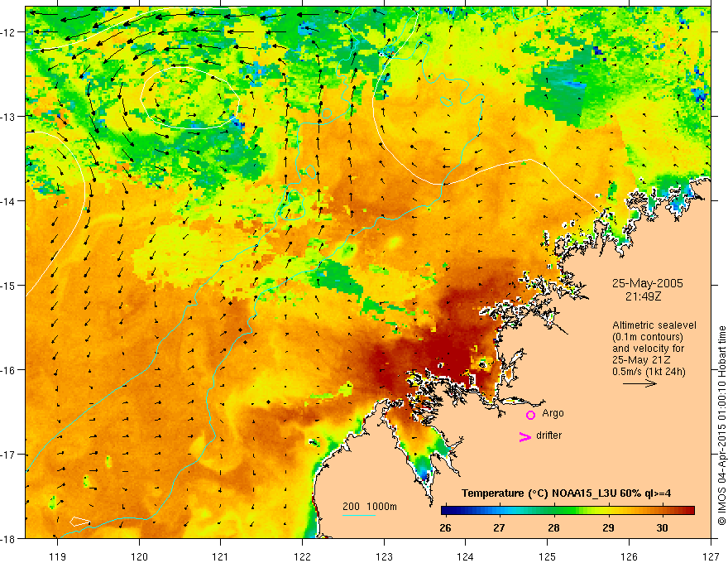Click the color bar value 28

[x=553, y=527]
